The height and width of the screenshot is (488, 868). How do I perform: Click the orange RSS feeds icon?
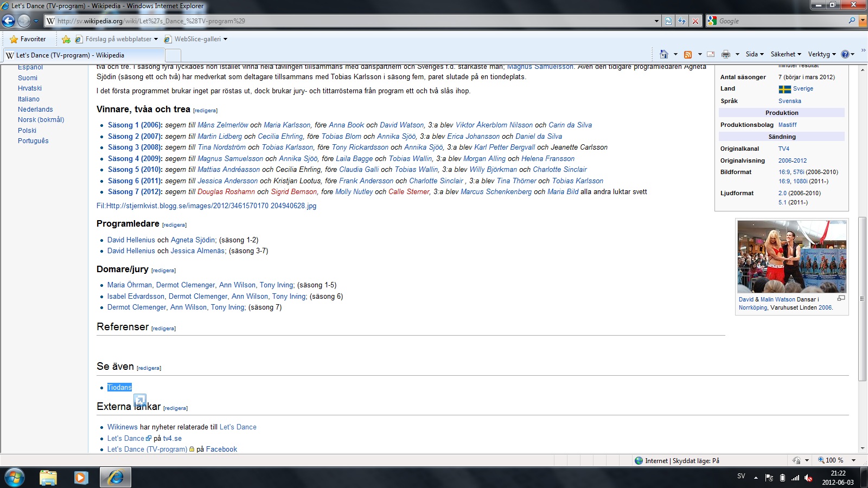[688, 54]
